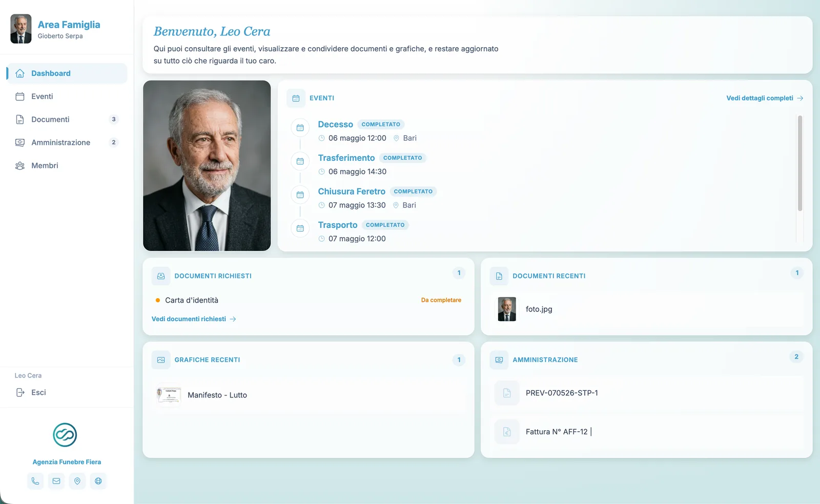Click the Esci logout entry

[67, 392]
